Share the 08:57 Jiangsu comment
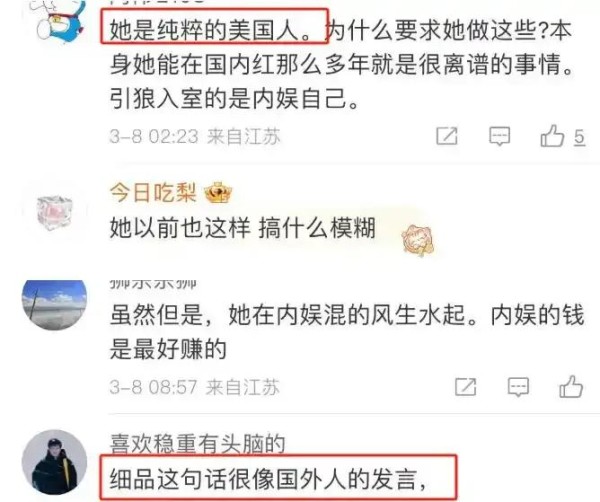This screenshot has height=502, width=600. [x=466, y=387]
